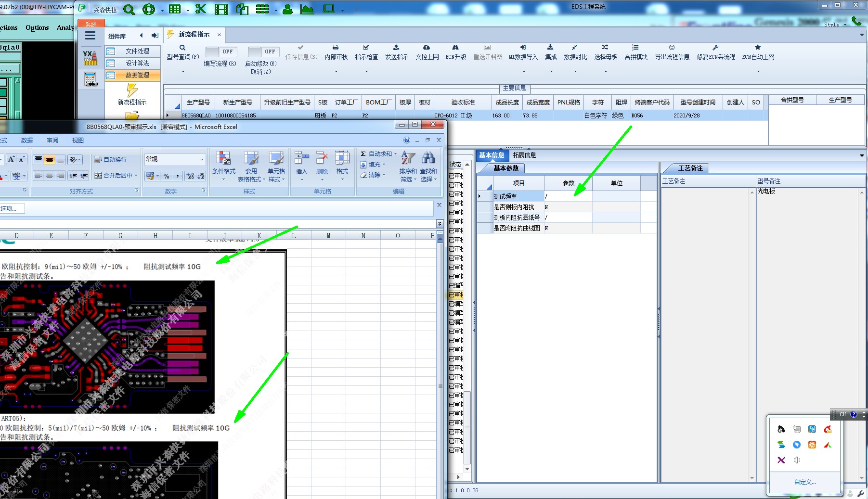Image resolution: width=868 pixels, height=499 pixels.
Task: Click Excel help question mark icon
Action: pos(407,140)
